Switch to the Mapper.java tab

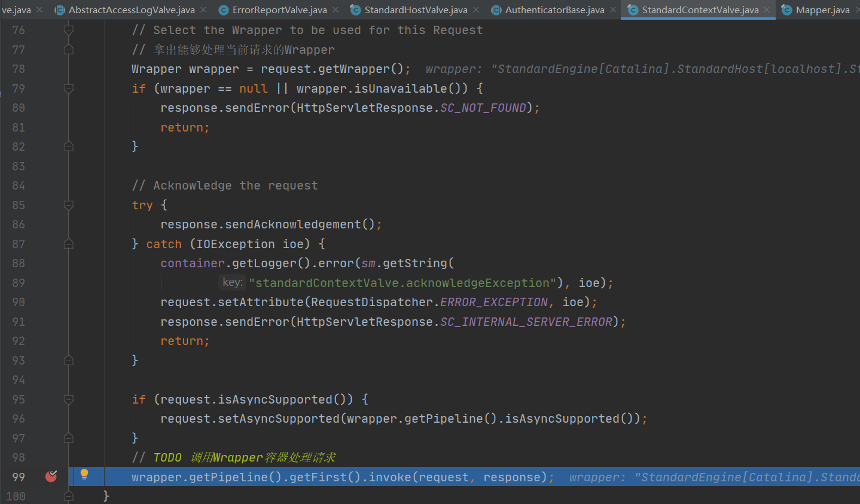[x=822, y=10]
